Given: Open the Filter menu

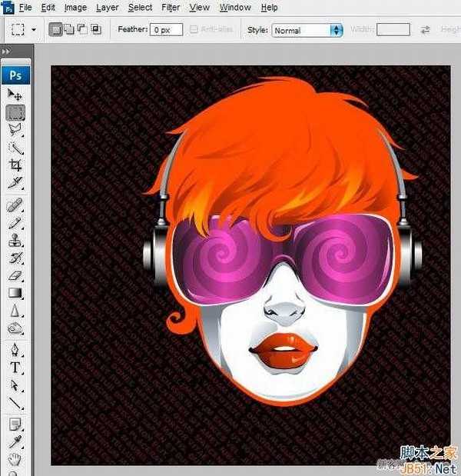Looking at the screenshot, I should click(x=171, y=8).
